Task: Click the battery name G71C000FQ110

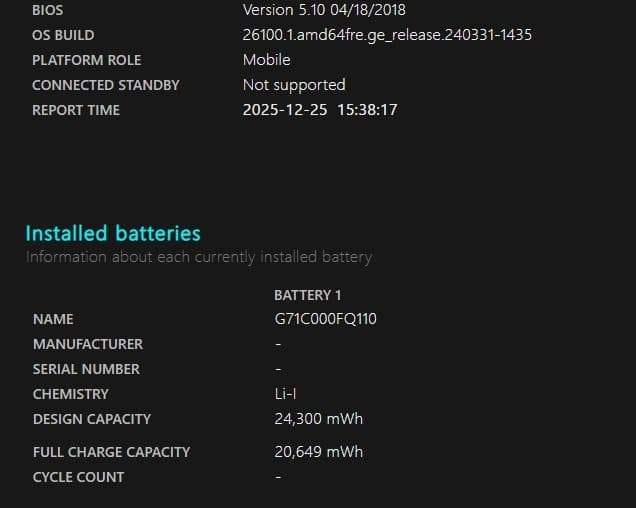Action: click(x=325, y=319)
